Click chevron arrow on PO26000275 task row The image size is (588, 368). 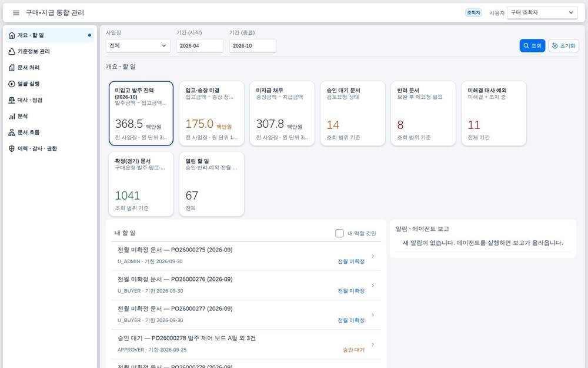coord(373,256)
